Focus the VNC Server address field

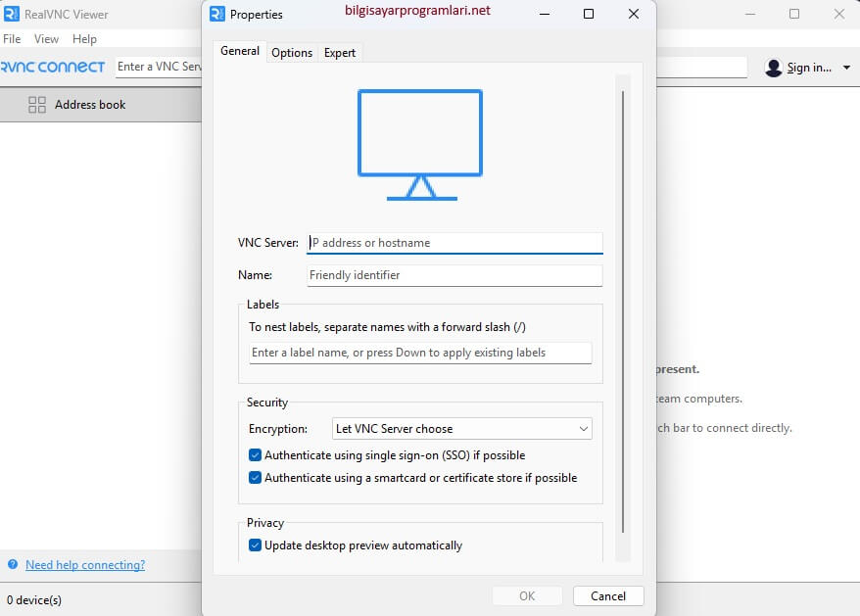point(454,243)
